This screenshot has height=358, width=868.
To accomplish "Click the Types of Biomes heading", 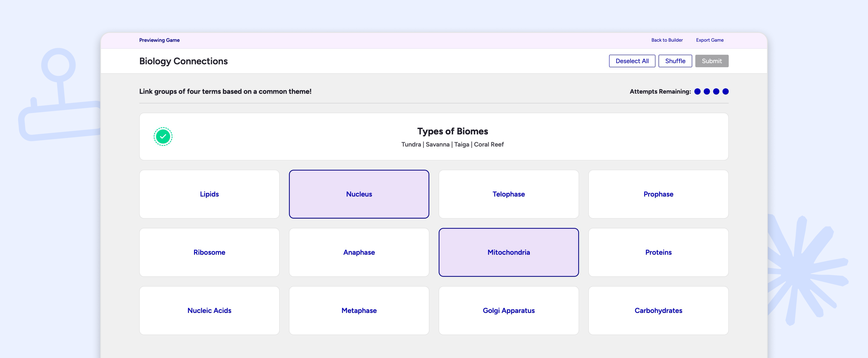I will [x=452, y=131].
